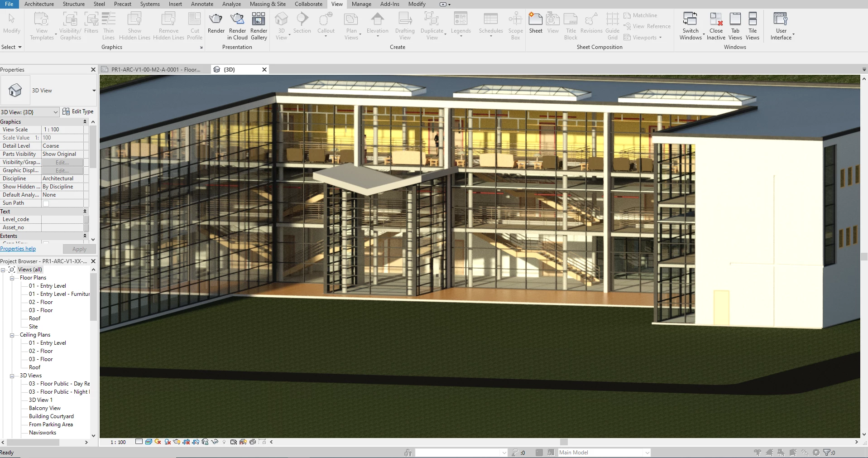Close the {3D} view tab

pyautogui.click(x=264, y=69)
